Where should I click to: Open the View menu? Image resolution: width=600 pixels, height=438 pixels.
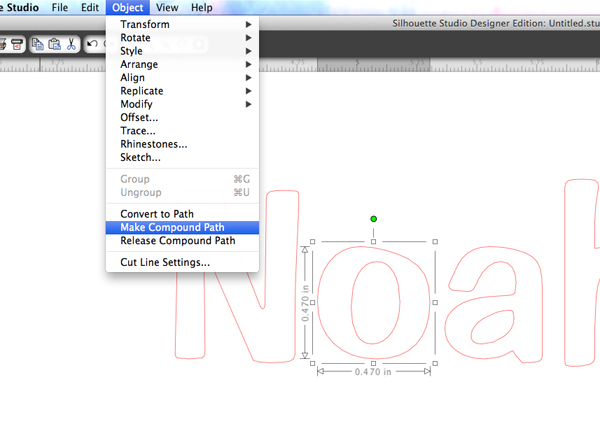167,8
